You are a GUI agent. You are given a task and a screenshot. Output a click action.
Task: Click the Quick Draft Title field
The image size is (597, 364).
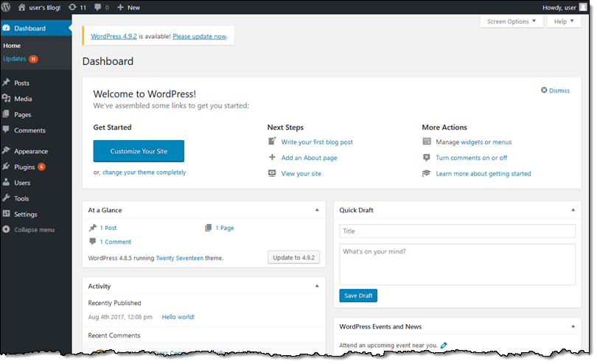pyautogui.click(x=457, y=231)
